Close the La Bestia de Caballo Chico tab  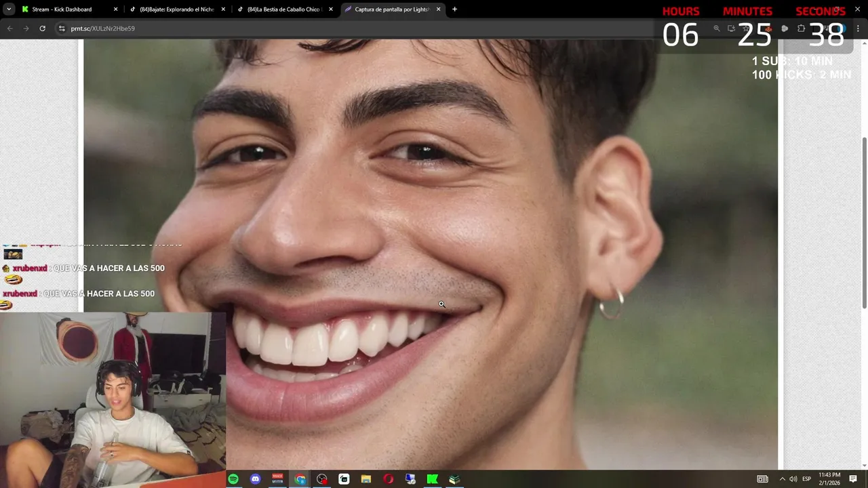[331, 9]
